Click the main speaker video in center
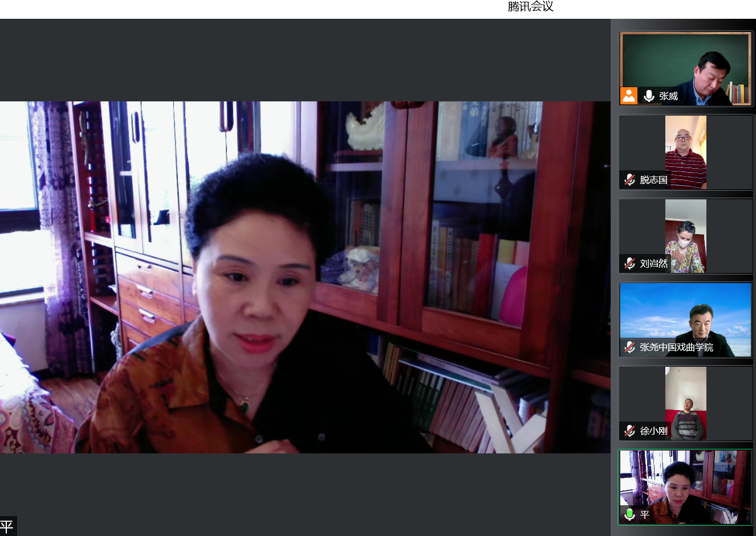756x536 pixels. tap(305, 277)
